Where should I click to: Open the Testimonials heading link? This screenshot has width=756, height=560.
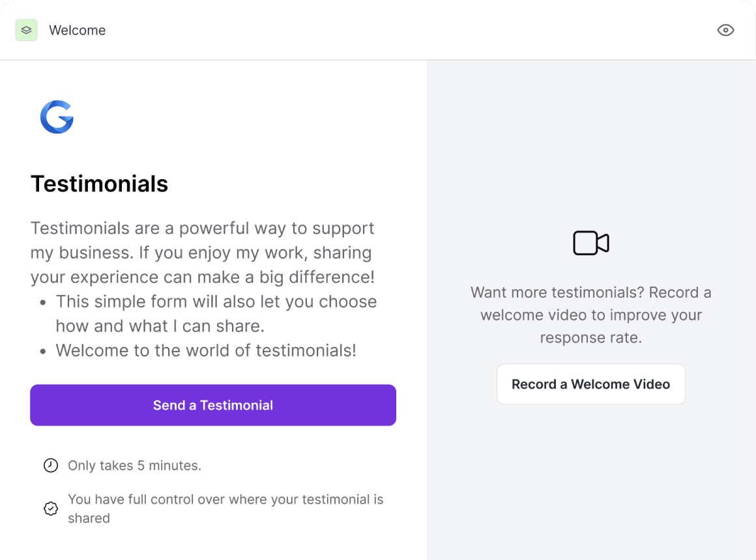pos(99,184)
